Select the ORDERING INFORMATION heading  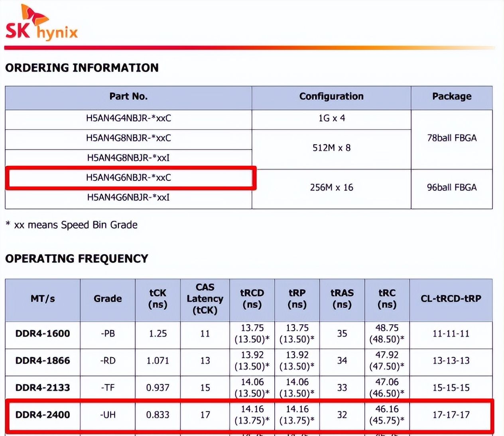(82, 68)
